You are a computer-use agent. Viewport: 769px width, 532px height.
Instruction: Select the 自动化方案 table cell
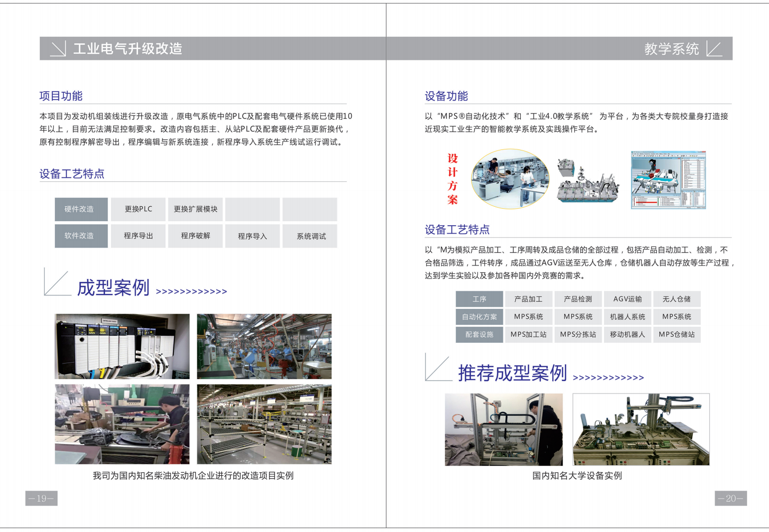coord(479,317)
